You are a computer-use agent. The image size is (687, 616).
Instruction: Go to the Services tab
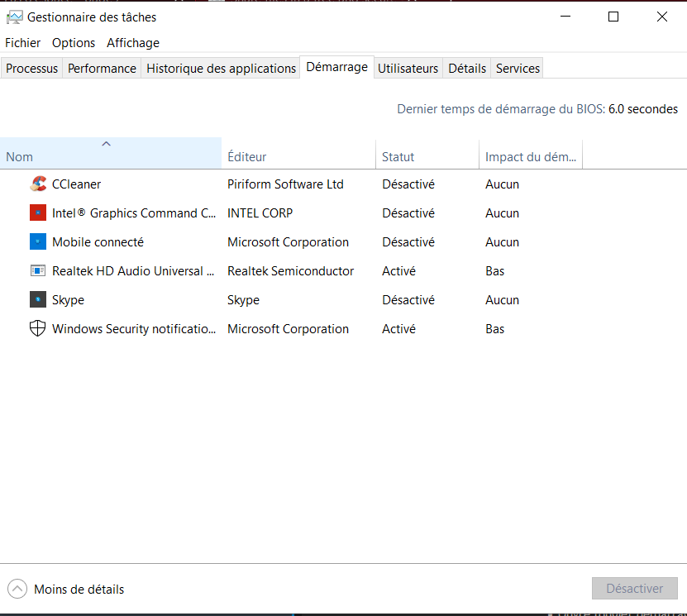point(518,69)
